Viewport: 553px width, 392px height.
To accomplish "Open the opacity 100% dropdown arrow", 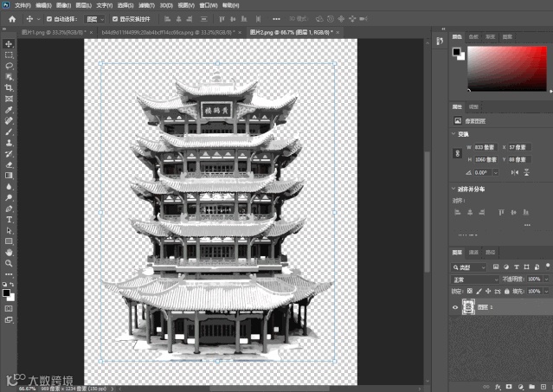I will (x=547, y=280).
